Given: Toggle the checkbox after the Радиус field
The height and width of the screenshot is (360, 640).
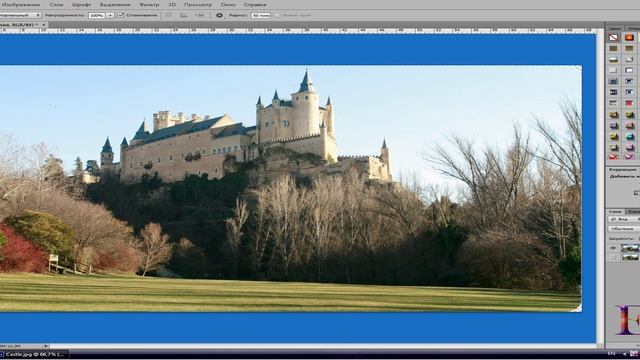Looking at the screenshot, I should point(277,15).
